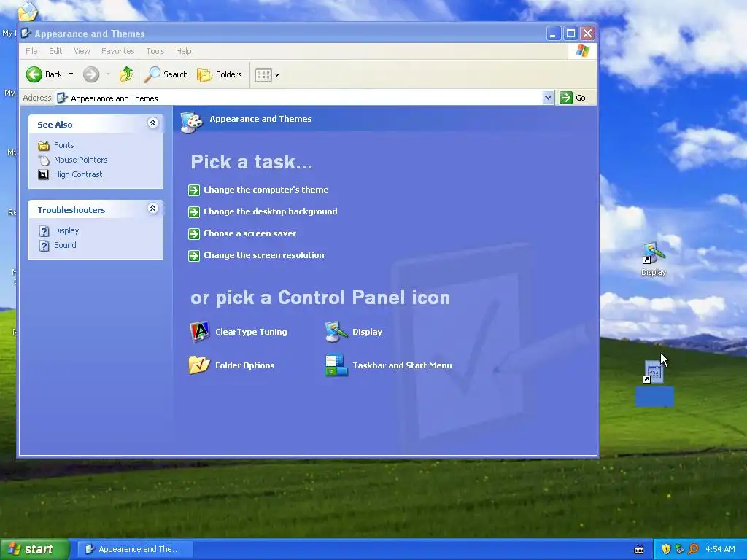Screen dimensions: 747x560
Task: Click the taskbar clock showing 4:54 AM
Action: [x=720, y=550]
